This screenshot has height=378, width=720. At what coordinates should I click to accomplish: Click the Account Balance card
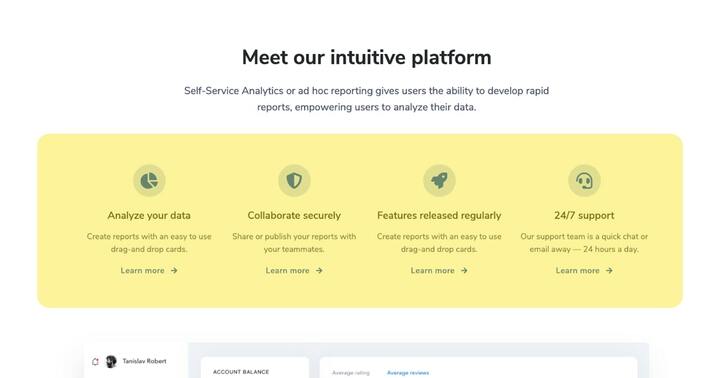pos(255,367)
